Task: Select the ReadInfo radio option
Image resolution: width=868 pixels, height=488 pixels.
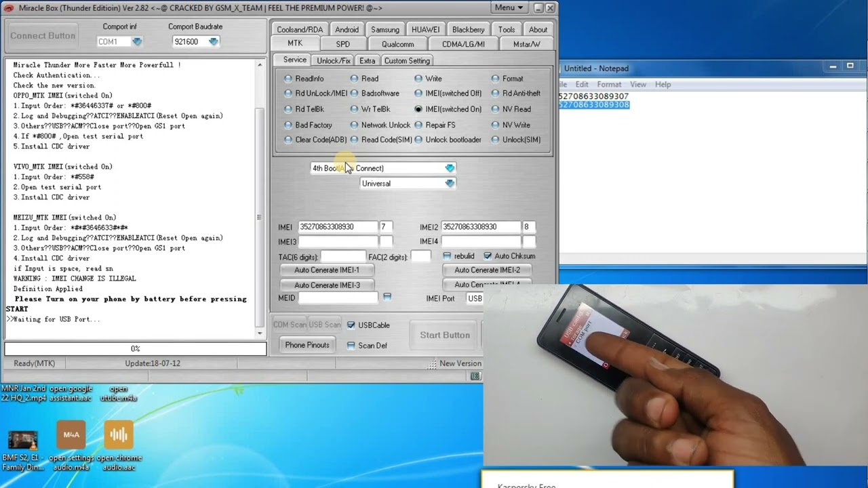Action: 288,79
